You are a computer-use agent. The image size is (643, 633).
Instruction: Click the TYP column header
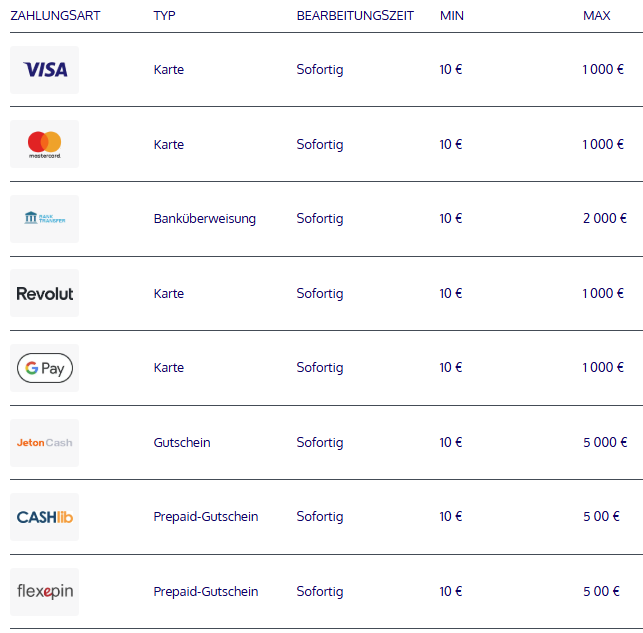[164, 16]
